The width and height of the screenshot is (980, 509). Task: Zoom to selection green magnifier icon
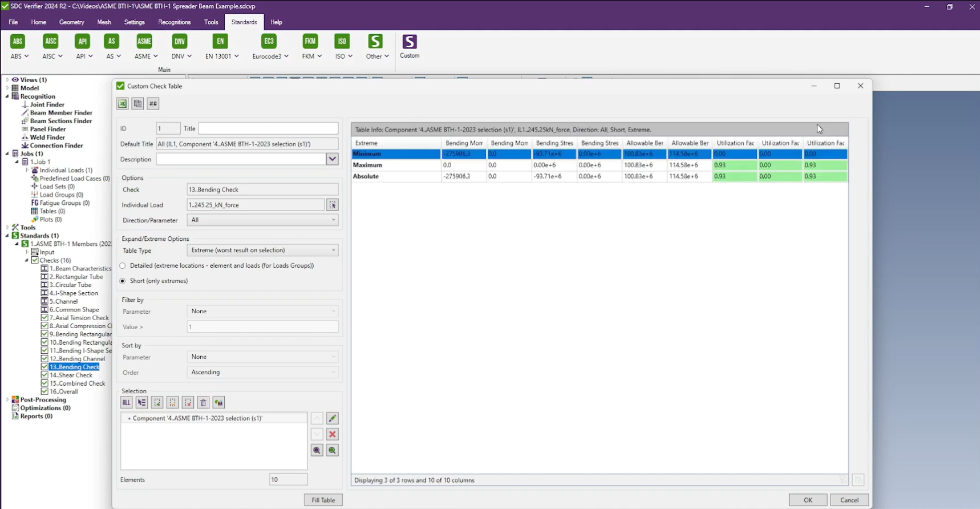coord(333,450)
